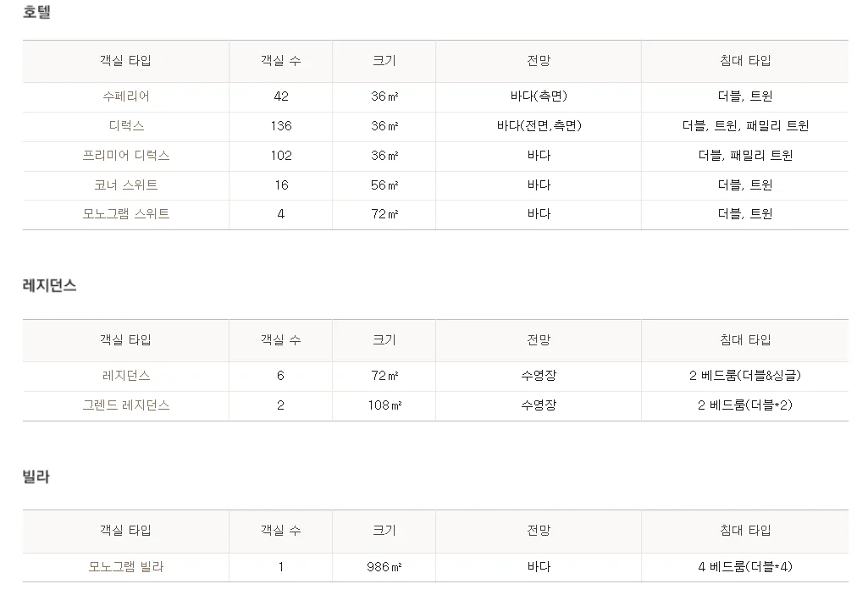Image resolution: width=868 pixels, height=595 pixels.
Task: Click the 레지던스 section heading
Action: [49, 285]
